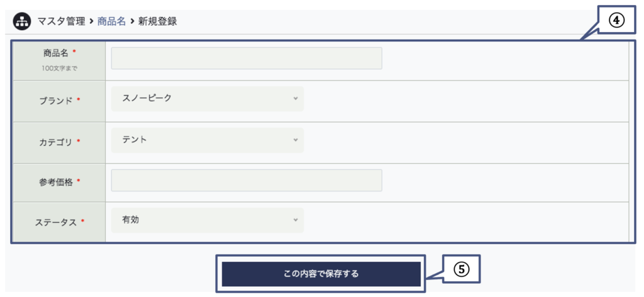Click the 商品名 field label in the form
Image resolution: width=644 pixels, height=297 pixels.
click(x=56, y=53)
